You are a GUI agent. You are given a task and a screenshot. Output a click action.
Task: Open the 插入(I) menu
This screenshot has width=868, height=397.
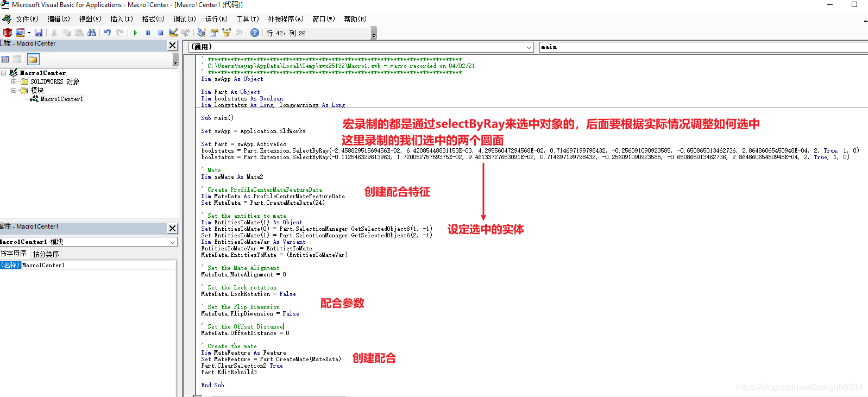[121, 19]
